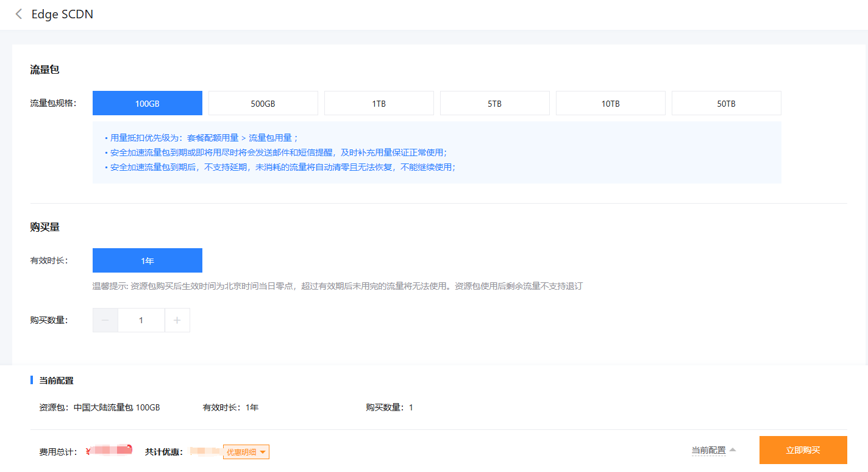Image resolution: width=868 pixels, height=472 pixels.
Task: Click the orange 立即购买 button
Action: point(803,451)
